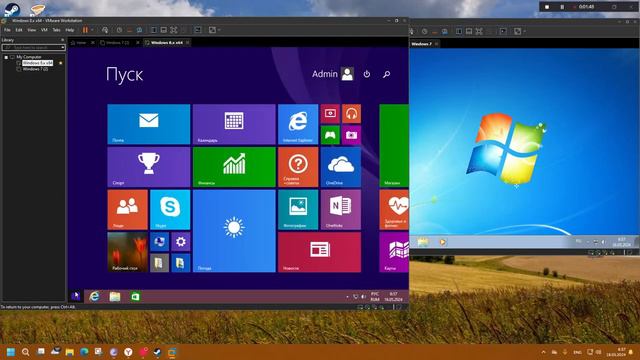Send Ctrl+Alt+Del to the Windows 8 VM

[105, 30]
